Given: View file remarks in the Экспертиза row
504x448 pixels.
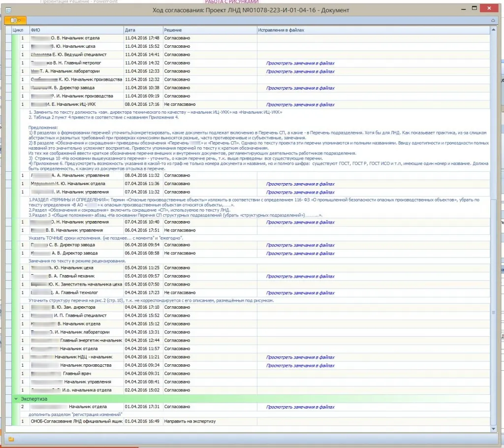Looking at the screenshot, I should click(x=300, y=407).
